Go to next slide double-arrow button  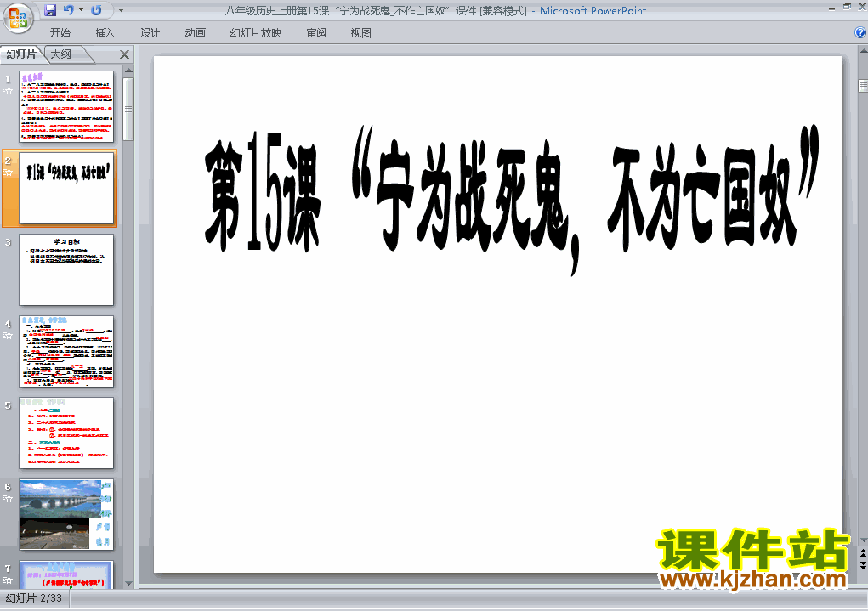tap(863, 564)
